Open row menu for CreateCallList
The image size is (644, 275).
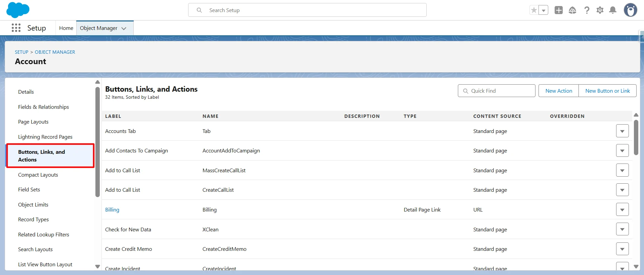click(x=622, y=190)
